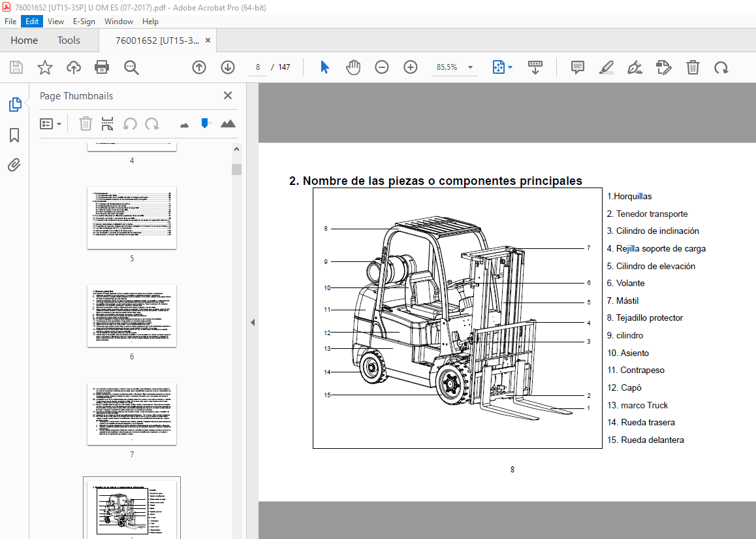Expand the fit page options dropdown

[x=510, y=67]
